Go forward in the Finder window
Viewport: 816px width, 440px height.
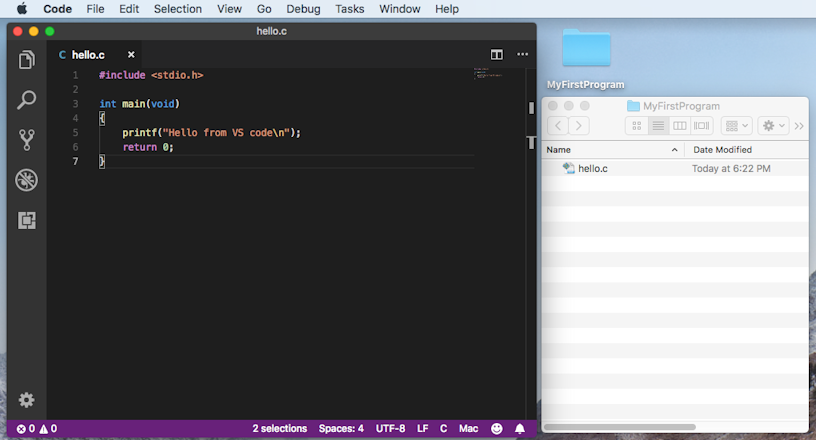click(579, 125)
